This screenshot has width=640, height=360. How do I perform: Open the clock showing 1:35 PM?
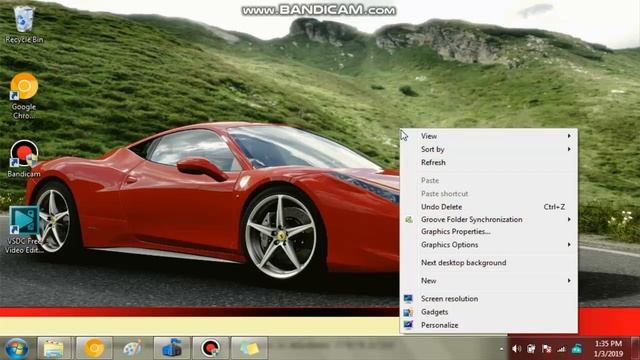coord(609,349)
